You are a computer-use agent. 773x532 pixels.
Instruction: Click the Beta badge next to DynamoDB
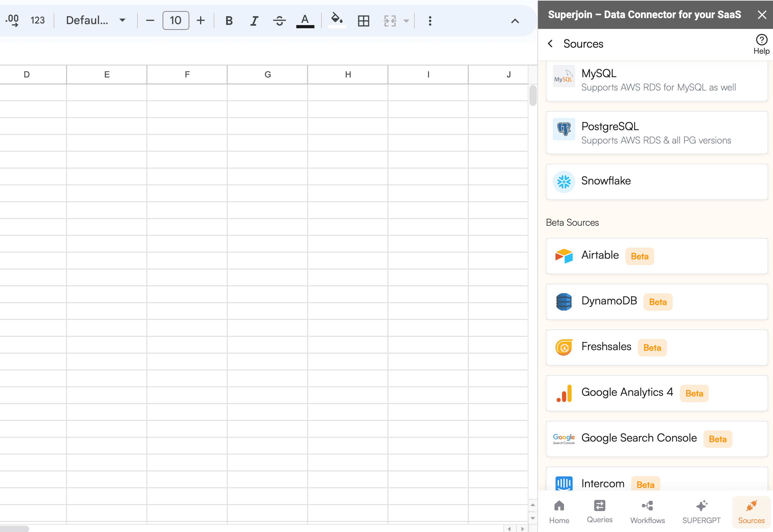pos(658,302)
